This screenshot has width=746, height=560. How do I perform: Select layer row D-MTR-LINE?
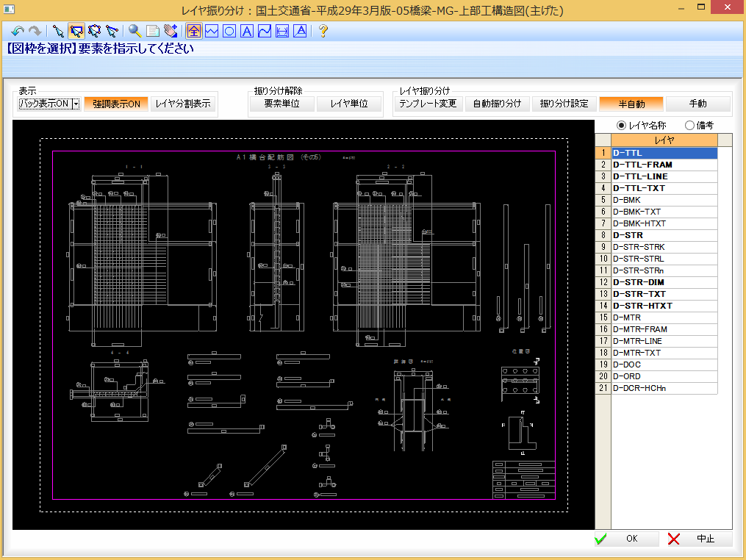tap(664, 341)
